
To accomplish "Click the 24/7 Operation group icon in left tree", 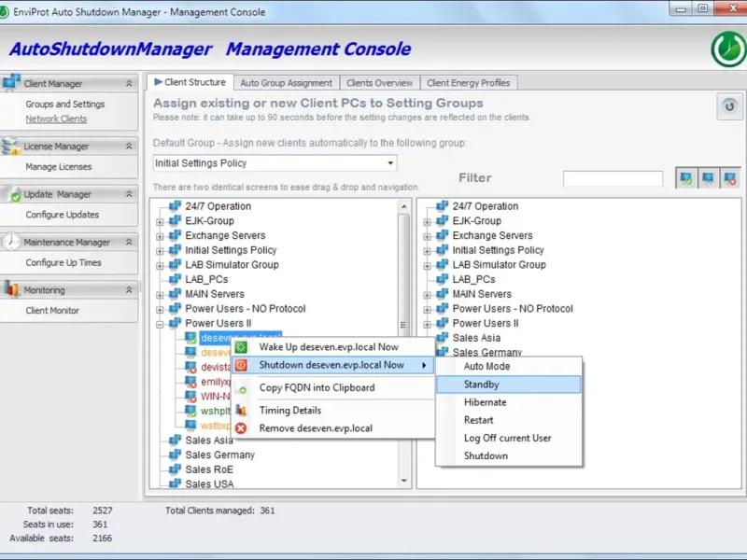I will coord(176,205).
